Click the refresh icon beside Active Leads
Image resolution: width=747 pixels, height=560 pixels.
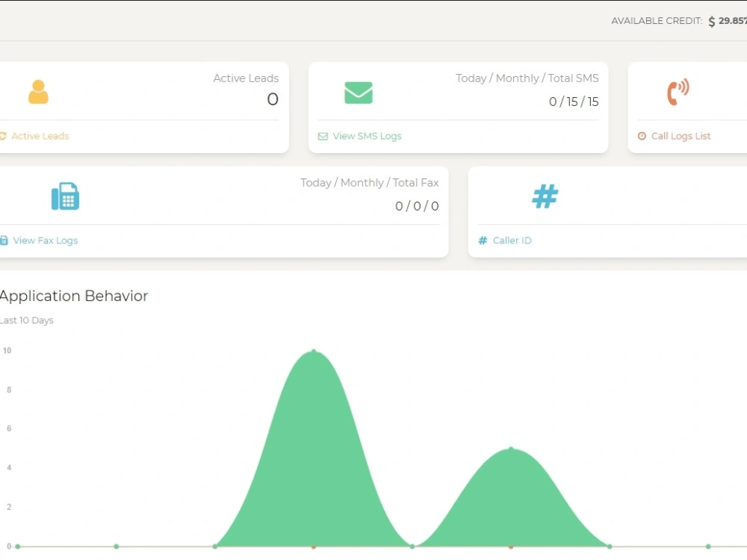(x=5, y=136)
